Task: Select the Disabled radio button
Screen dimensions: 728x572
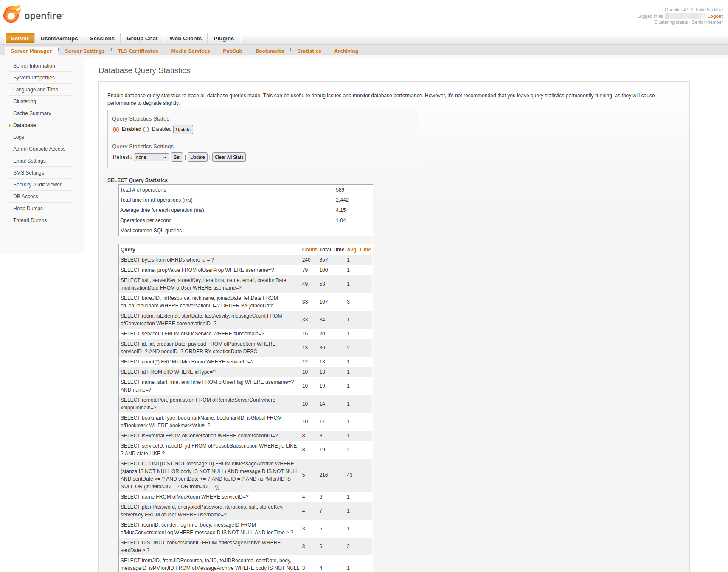Action: [x=146, y=130]
